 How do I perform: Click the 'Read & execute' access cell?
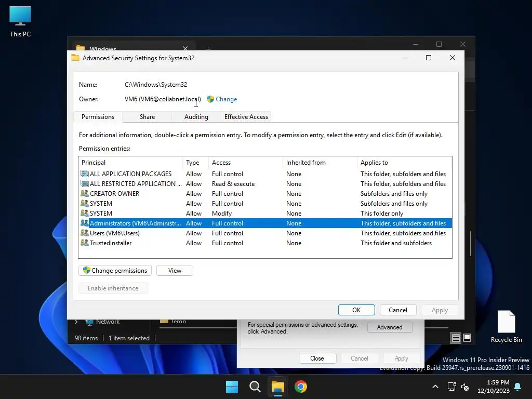click(x=233, y=183)
